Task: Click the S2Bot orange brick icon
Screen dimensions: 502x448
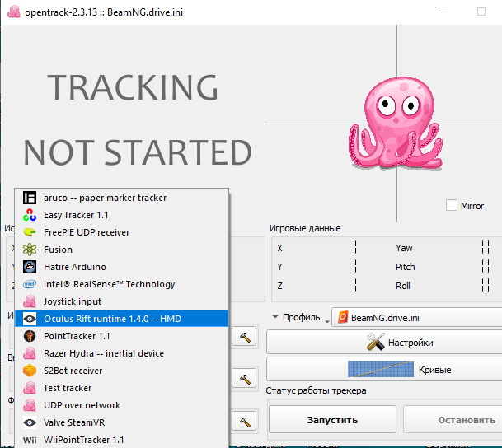Action: click(30, 371)
